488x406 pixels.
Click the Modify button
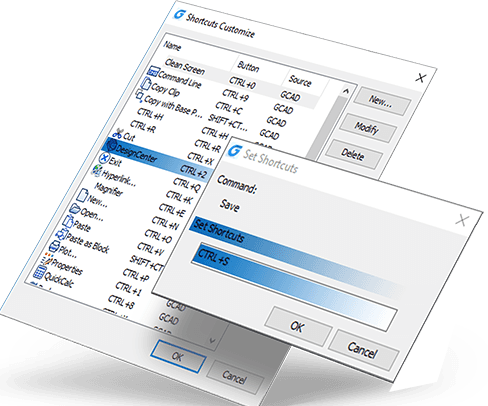[x=366, y=128]
